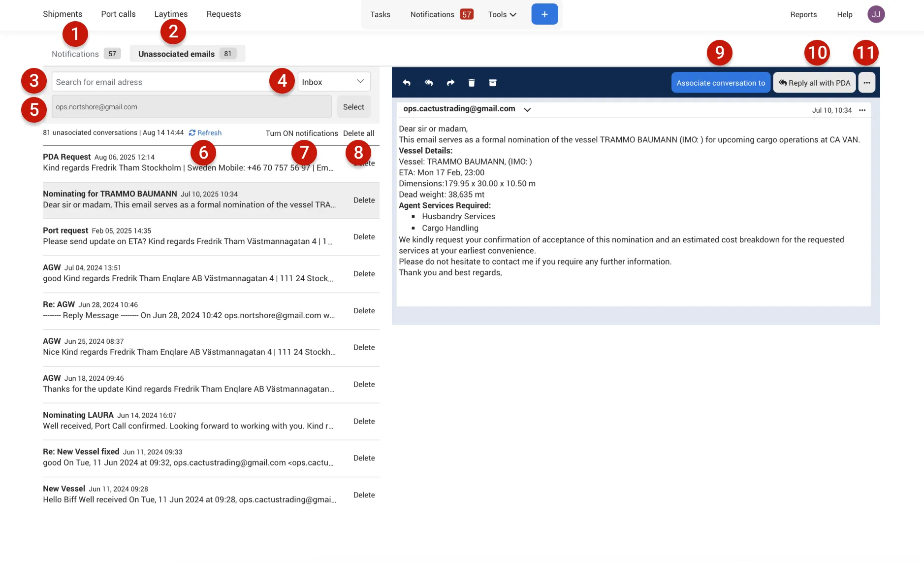Viewport: 924px width, 562px height.
Task: Open the Shipments menu item
Action: pyautogui.click(x=63, y=14)
